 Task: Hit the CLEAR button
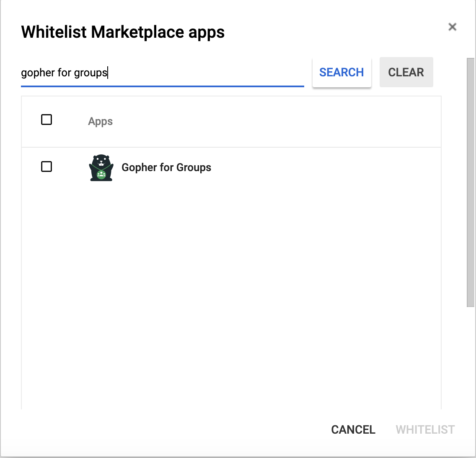coord(406,73)
